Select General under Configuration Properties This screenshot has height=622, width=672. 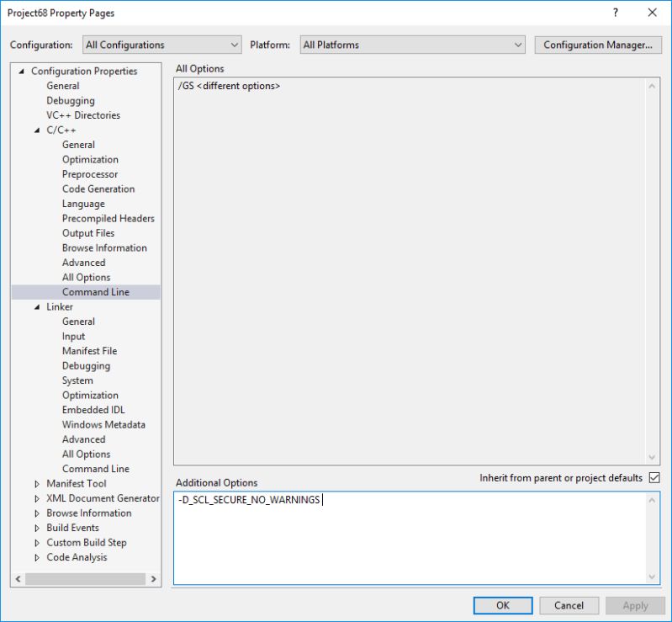click(x=63, y=86)
